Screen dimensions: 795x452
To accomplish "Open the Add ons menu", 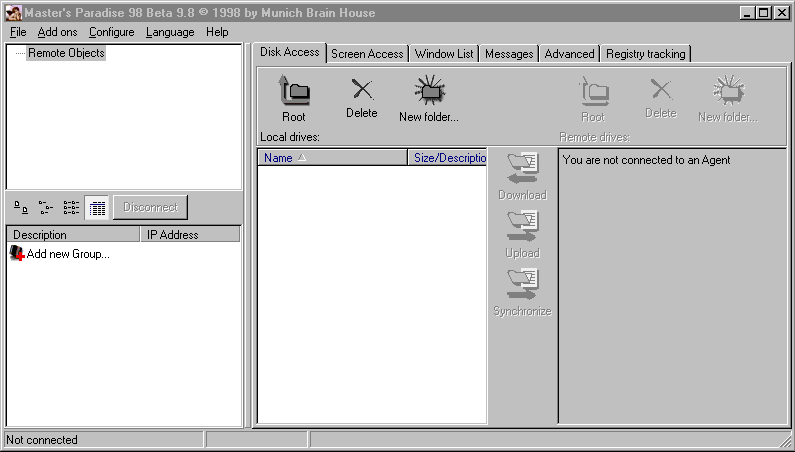I will [58, 32].
